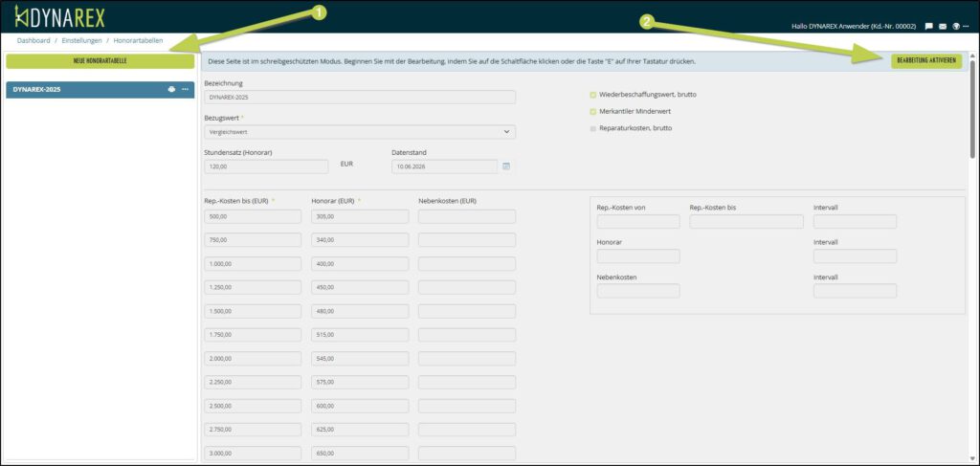980x466 pixels.
Task: Expand the Bezugswert dropdown
Action: [360, 132]
